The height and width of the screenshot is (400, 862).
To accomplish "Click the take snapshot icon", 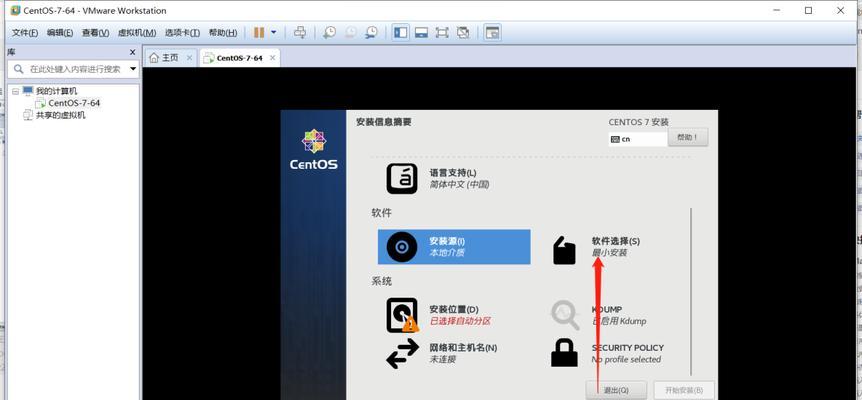I will click(x=330, y=33).
